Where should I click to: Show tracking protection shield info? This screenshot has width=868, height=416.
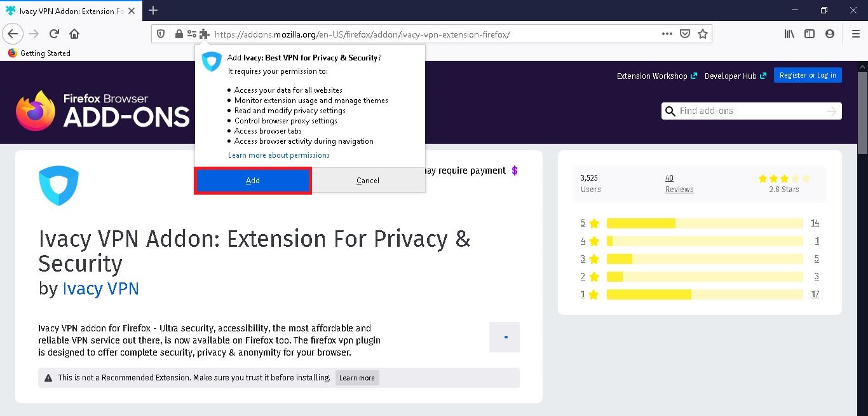tap(161, 34)
